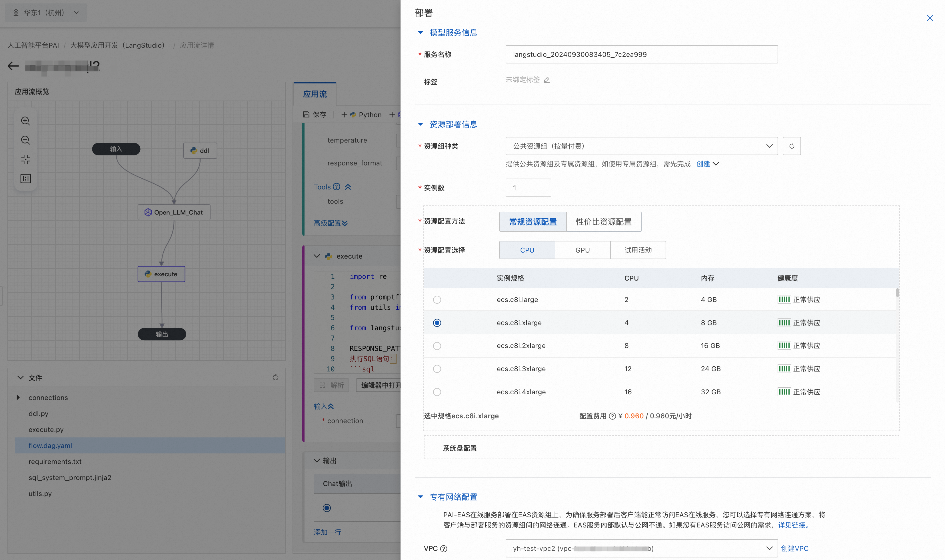
Task: Open the VPC selection dropdown
Action: pyautogui.click(x=641, y=548)
